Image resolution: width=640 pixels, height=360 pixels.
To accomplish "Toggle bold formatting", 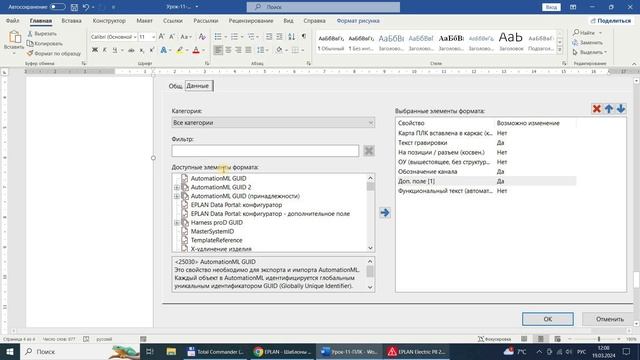I will pos(95,50).
